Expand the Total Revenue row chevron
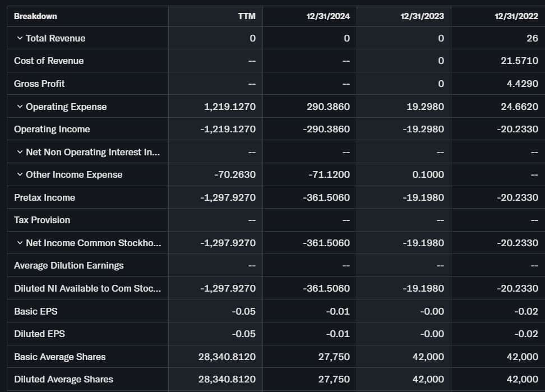 [x=20, y=38]
